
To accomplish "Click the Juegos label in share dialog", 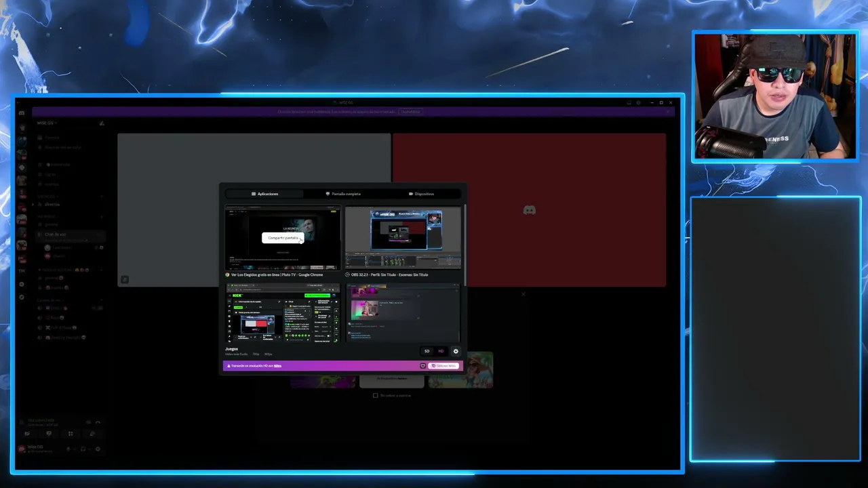I will [232, 349].
